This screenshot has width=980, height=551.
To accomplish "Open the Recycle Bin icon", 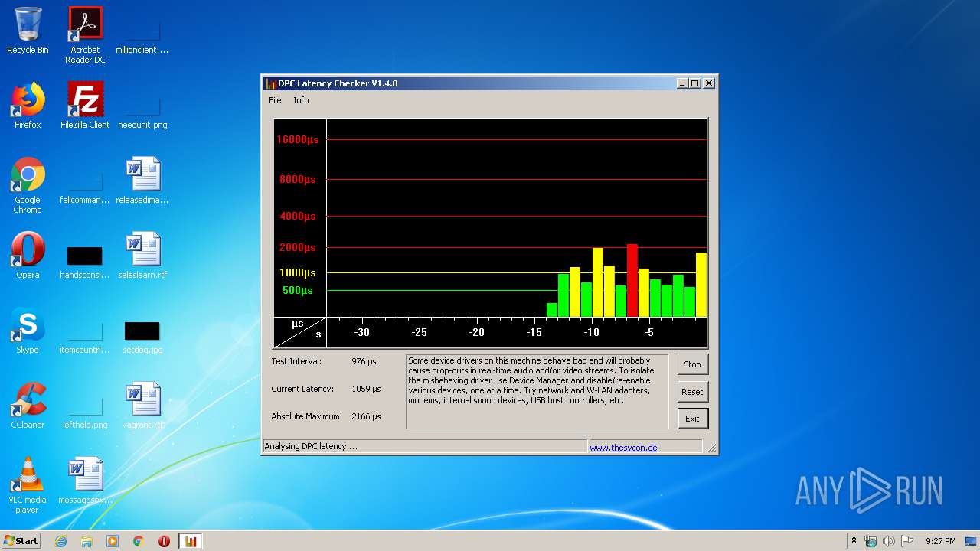I will point(28,31).
